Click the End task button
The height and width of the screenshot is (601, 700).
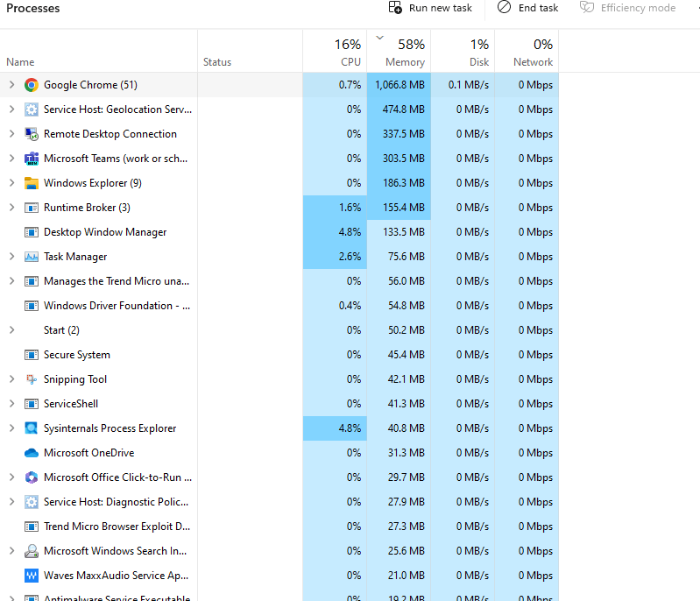[527, 8]
